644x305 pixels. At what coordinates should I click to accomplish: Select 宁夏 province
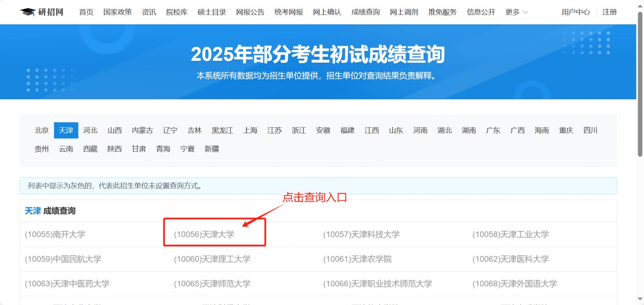pyautogui.click(x=187, y=149)
